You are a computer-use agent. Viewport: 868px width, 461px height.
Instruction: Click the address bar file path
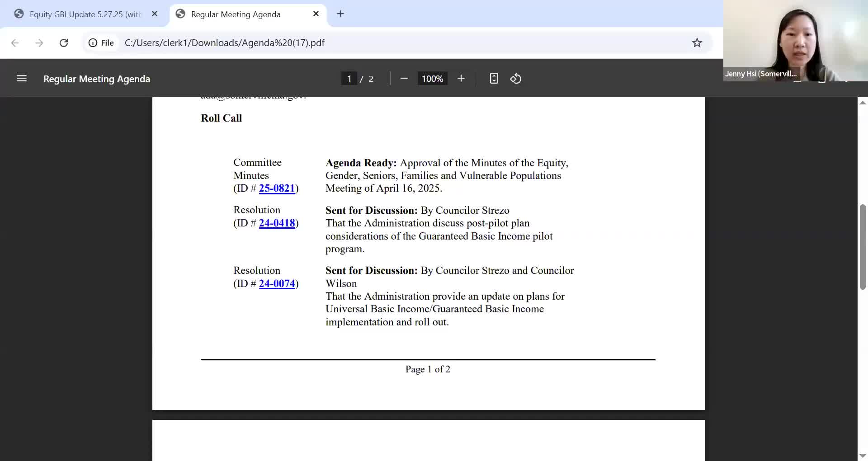[x=225, y=43]
